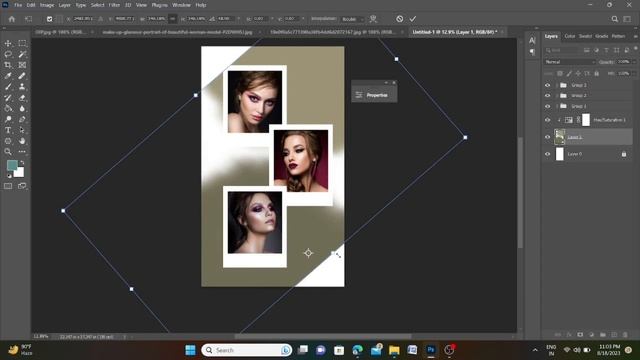Image resolution: width=640 pixels, height=360 pixels.
Task: Open the Filter menu
Action: [114, 5]
